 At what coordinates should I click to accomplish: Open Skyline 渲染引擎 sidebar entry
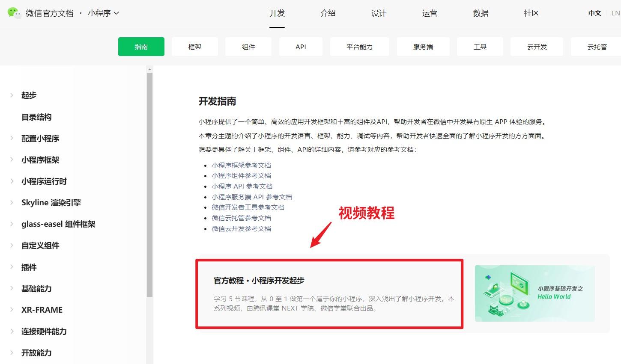(x=51, y=203)
